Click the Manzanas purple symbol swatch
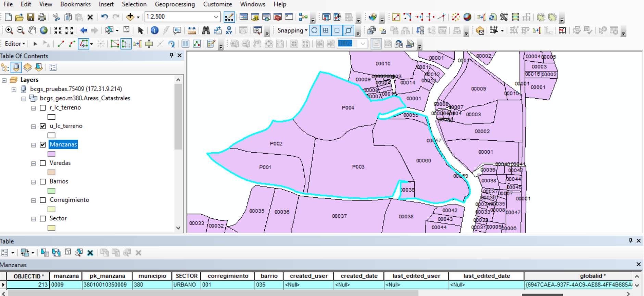644x296 pixels. [x=51, y=154]
